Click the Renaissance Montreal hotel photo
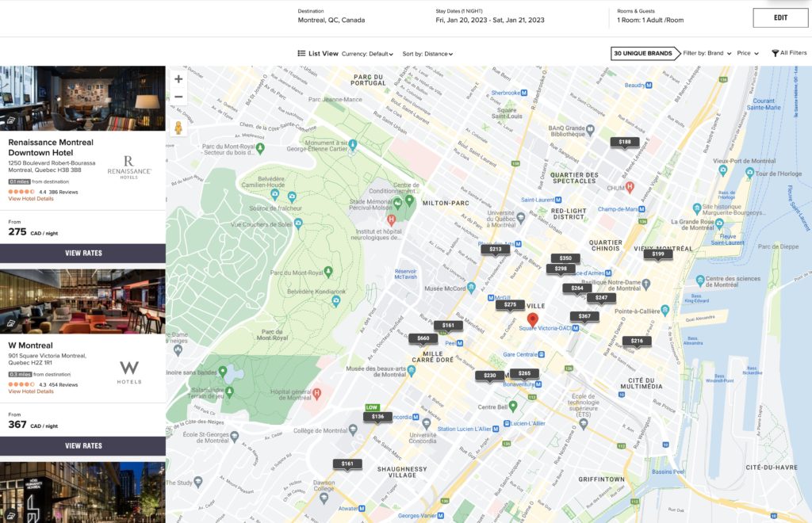This screenshot has height=523, width=812. (x=82, y=98)
